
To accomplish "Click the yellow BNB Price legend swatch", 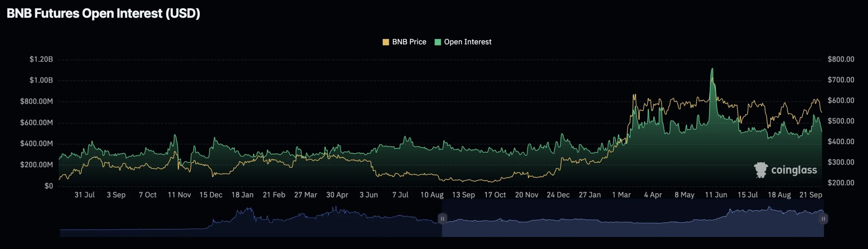I will (386, 42).
